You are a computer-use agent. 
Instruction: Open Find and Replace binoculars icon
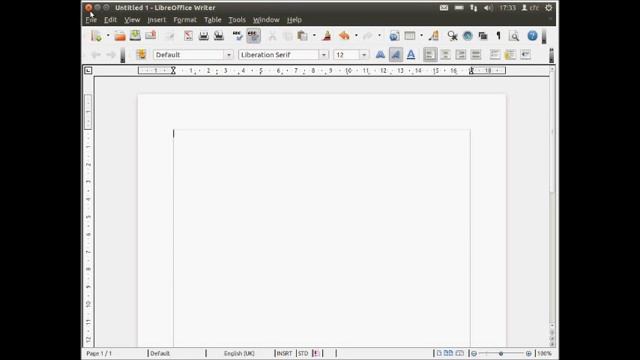452,36
